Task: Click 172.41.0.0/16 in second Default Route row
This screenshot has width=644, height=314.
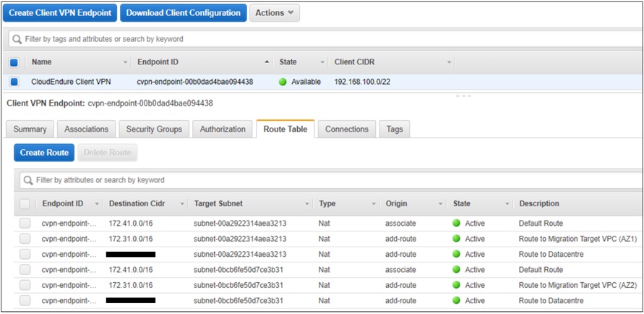Action: [x=131, y=270]
